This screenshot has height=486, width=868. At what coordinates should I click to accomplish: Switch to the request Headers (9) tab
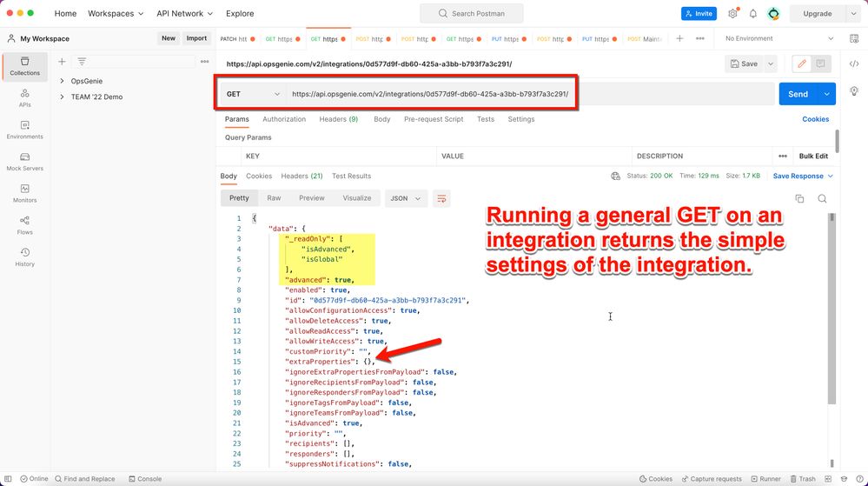tap(338, 119)
